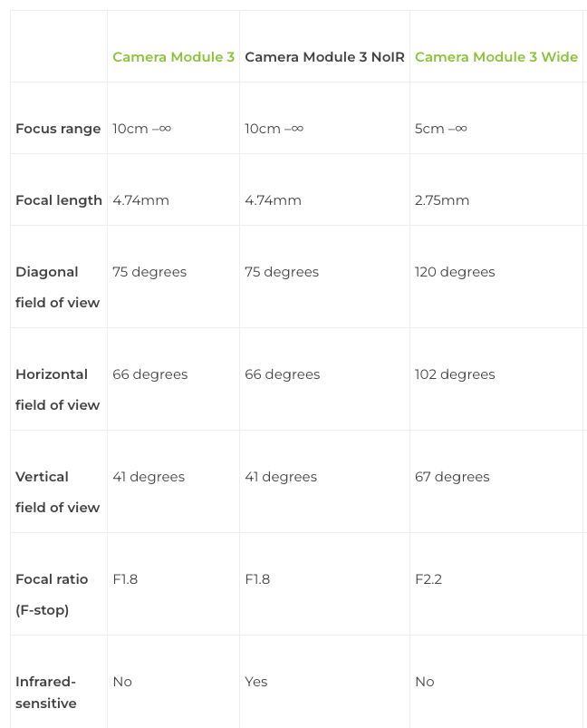Click the Vertical field of view label
The height and width of the screenshot is (728, 587).
58,492
